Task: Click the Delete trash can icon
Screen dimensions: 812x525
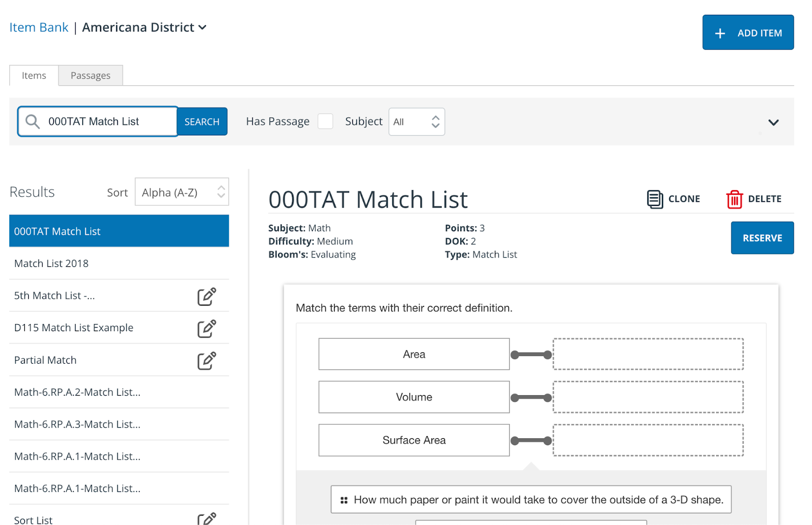Action: [734, 199]
